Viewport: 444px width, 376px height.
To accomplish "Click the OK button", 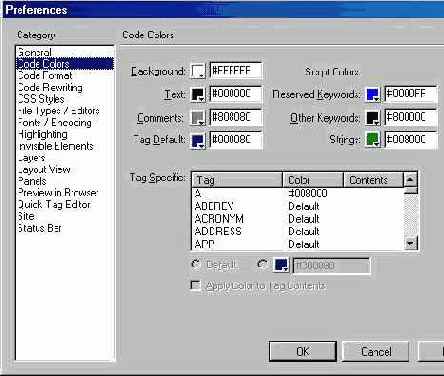I will point(303,351).
